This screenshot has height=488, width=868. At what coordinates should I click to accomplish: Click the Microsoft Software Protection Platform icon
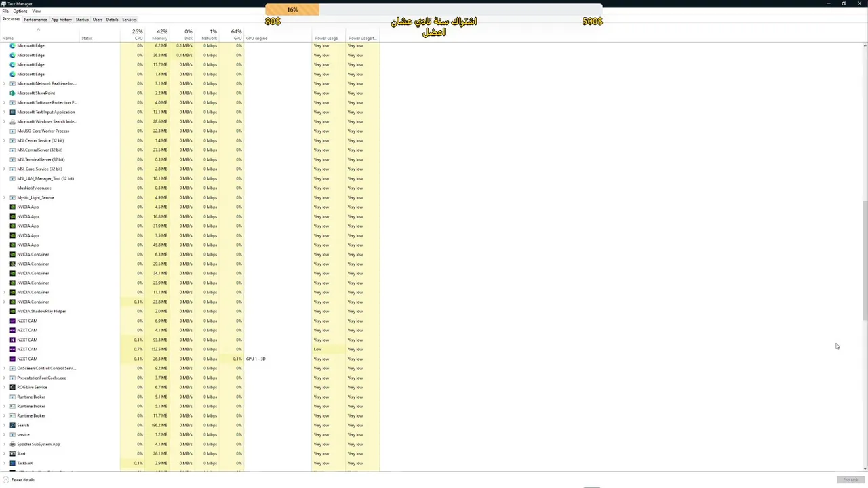pyautogui.click(x=12, y=102)
